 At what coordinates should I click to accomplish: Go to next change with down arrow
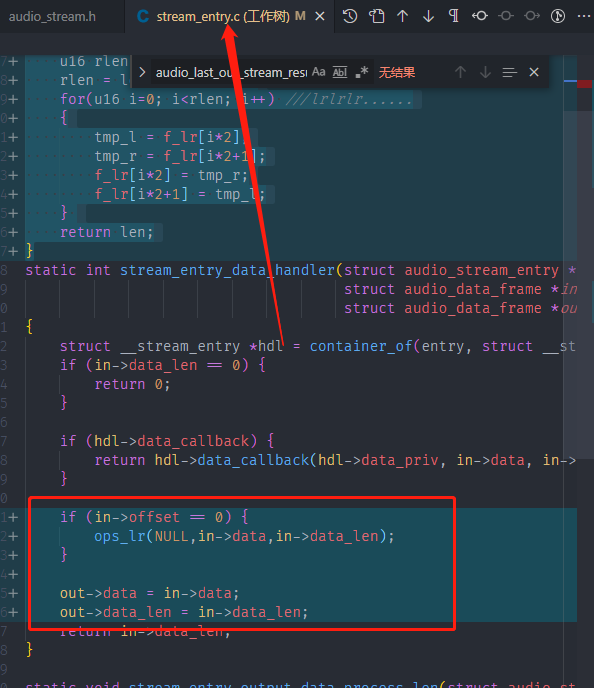point(428,16)
